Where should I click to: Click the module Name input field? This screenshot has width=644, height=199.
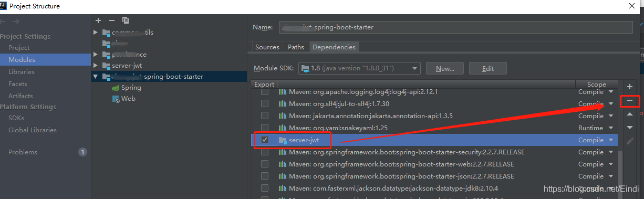[456, 27]
